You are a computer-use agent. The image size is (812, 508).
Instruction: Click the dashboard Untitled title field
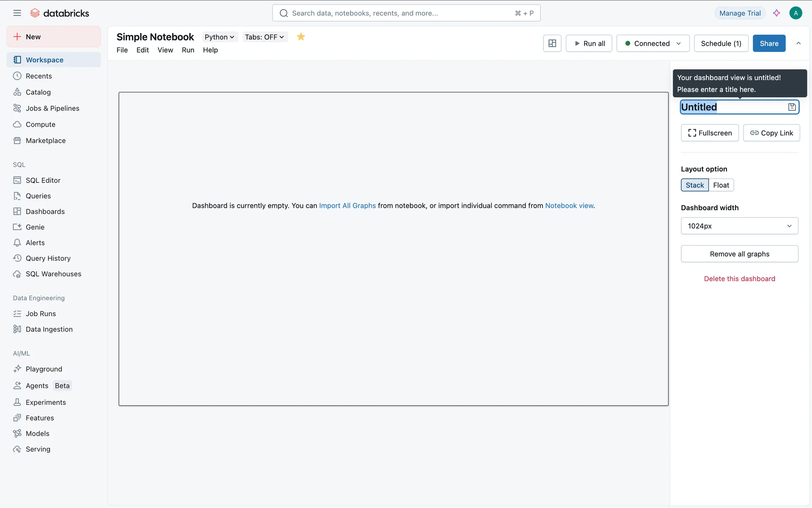pos(732,107)
